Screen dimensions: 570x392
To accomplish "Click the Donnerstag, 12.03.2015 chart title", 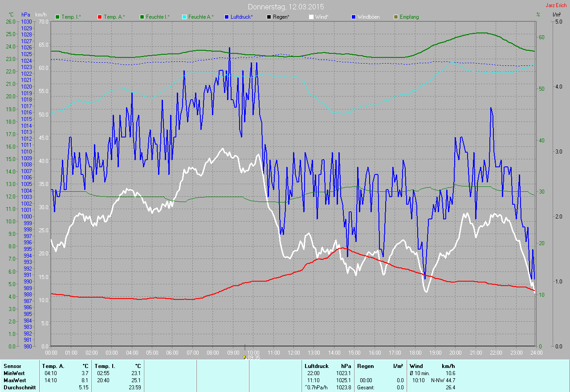I will [286, 7].
